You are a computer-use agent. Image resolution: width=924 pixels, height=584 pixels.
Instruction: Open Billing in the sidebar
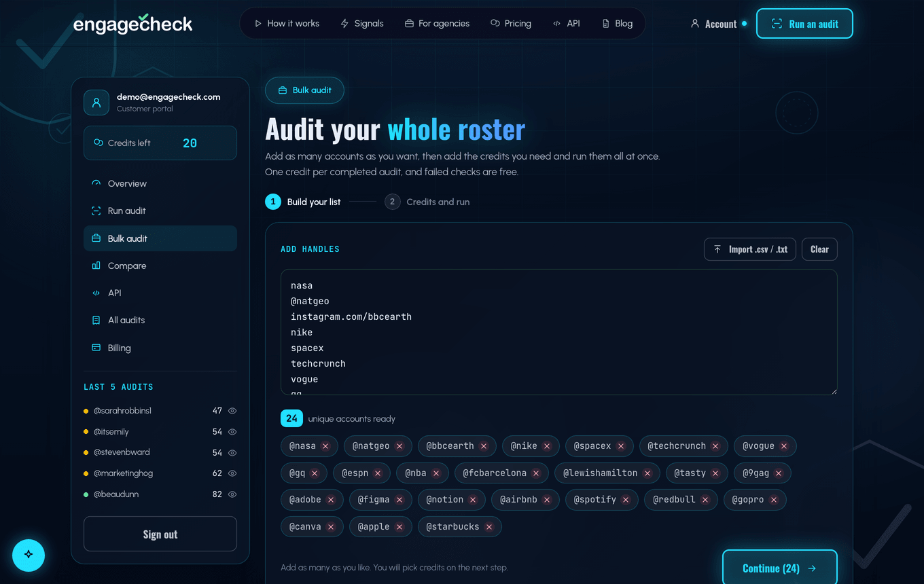[x=160, y=348]
